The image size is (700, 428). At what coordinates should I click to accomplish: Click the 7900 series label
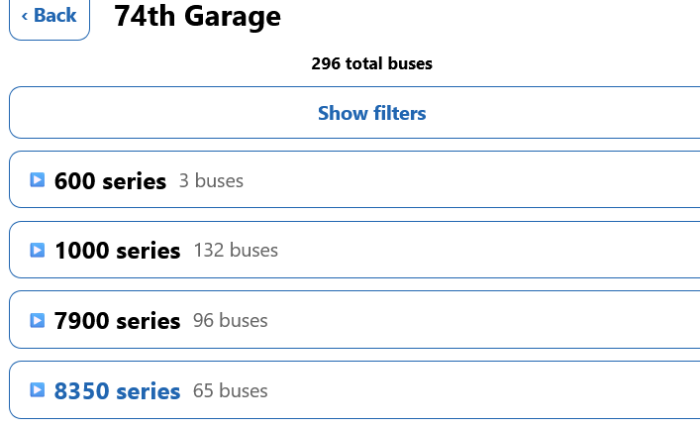tap(117, 320)
